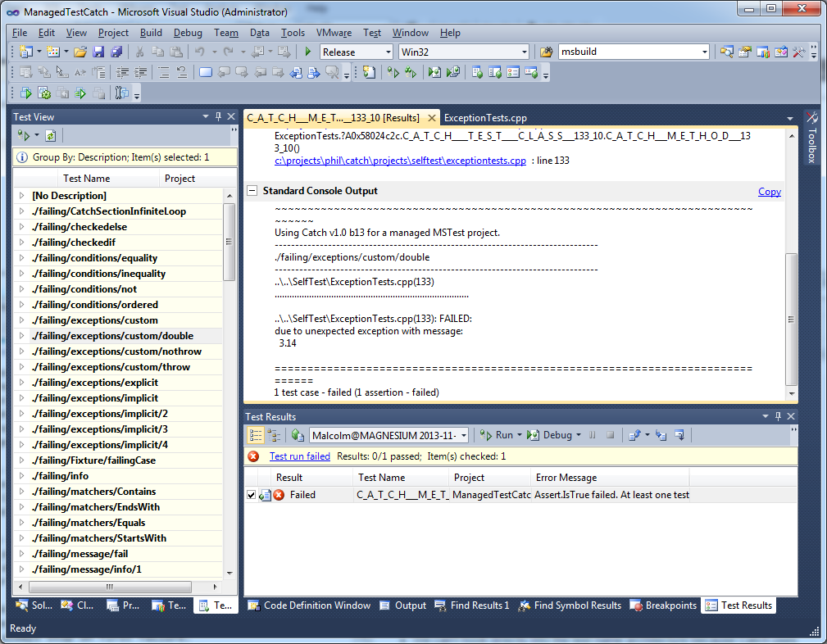Click the Save floppy disk icon
Screen dimensions: 827x644
(x=98, y=52)
